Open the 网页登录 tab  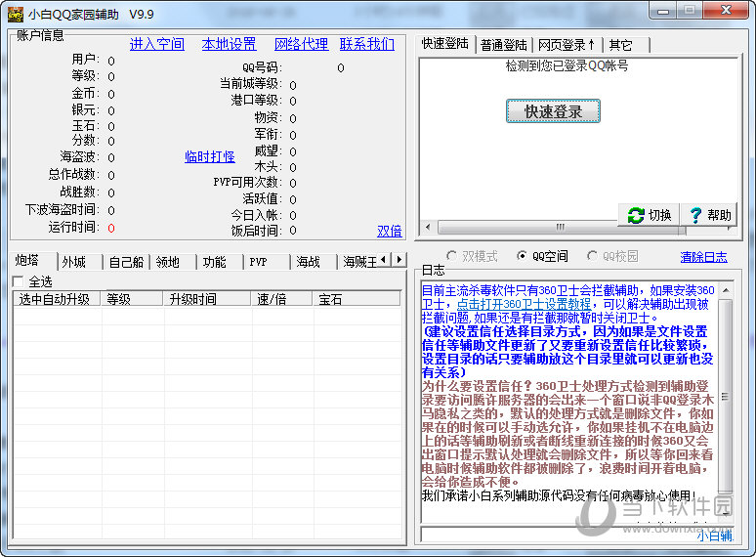pos(567,45)
